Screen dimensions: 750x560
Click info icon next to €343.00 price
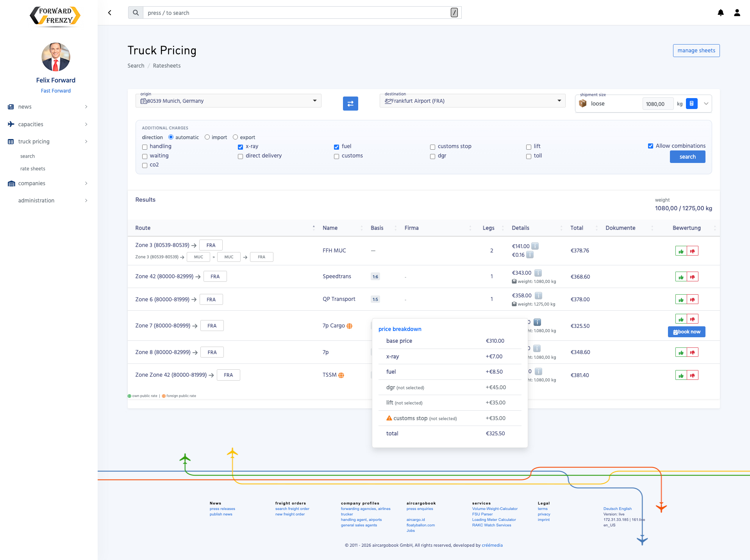[x=538, y=273]
